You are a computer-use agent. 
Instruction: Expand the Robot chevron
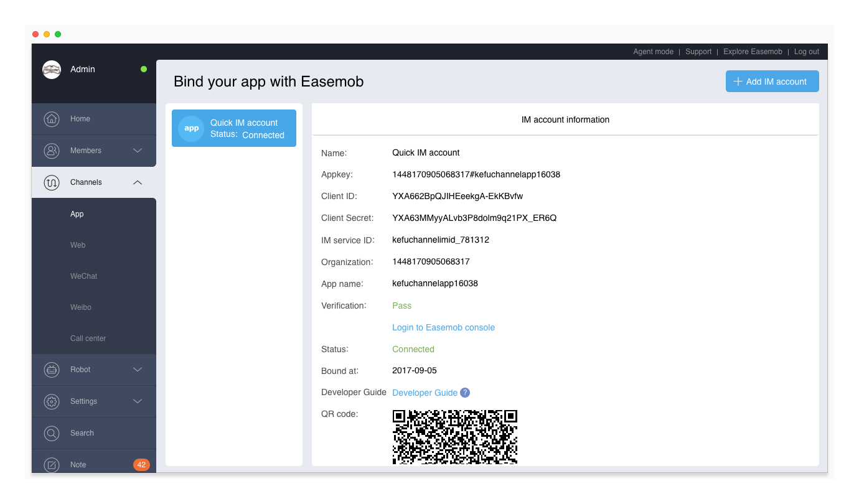[138, 370]
